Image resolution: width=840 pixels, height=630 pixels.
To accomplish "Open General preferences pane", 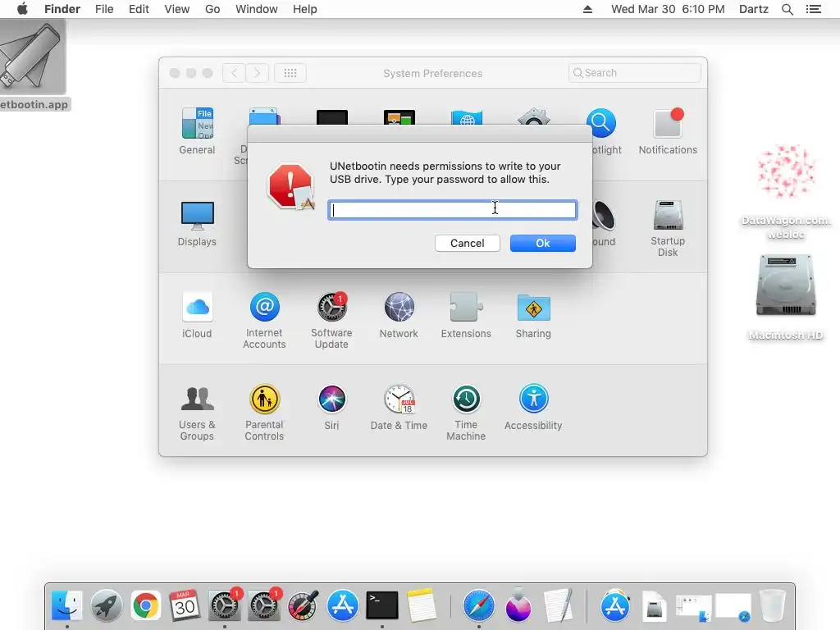I will 197,131.
